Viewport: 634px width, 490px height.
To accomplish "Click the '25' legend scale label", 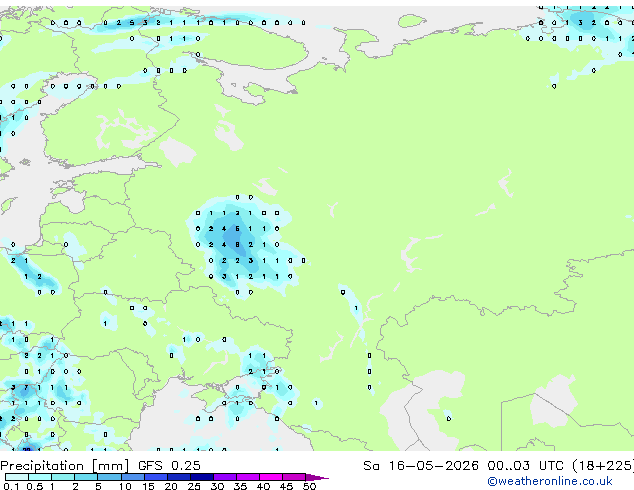I will point(194,486).
